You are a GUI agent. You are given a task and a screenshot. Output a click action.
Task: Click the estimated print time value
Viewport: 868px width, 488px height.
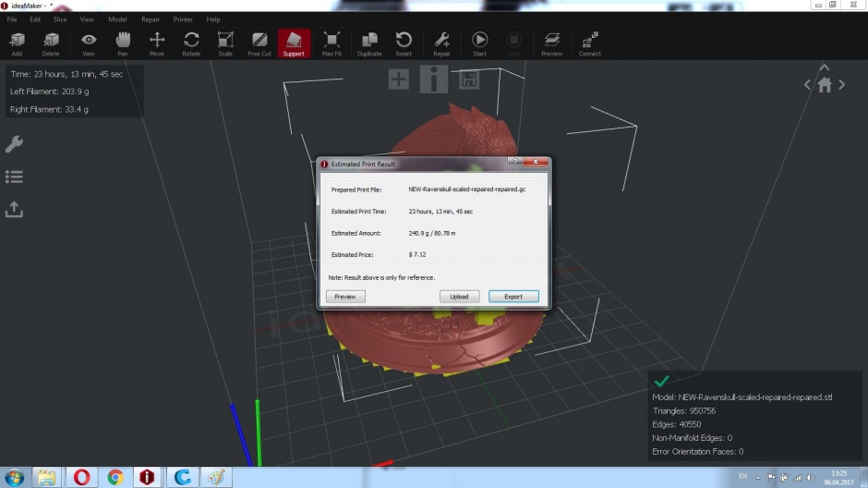click(x=440, y=212)
